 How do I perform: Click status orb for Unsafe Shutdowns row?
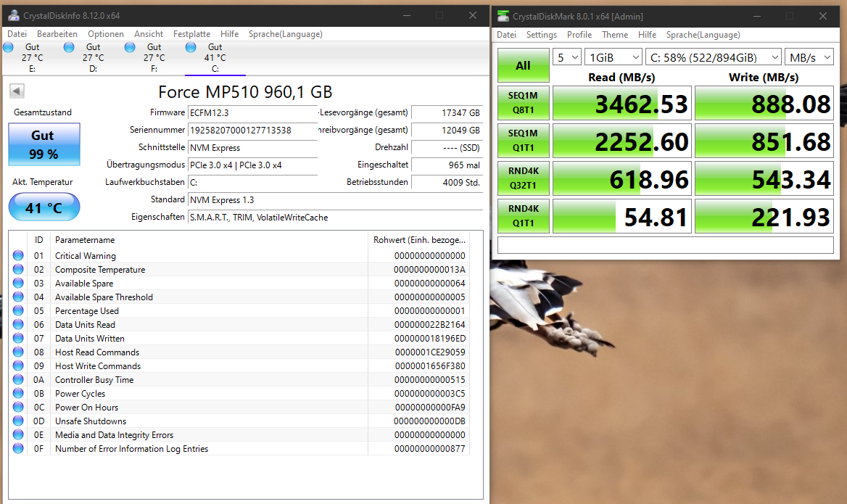click(x=18, y=421)
